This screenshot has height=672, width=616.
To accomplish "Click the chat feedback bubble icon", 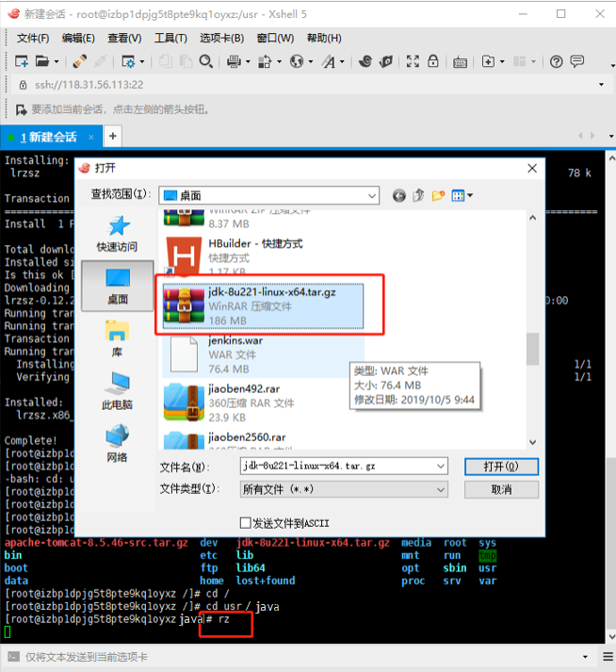I will tap(577, 61).
